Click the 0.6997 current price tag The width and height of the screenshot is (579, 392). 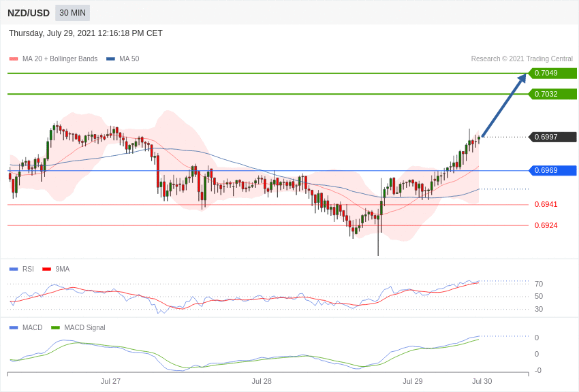click(x=552, y=137)
